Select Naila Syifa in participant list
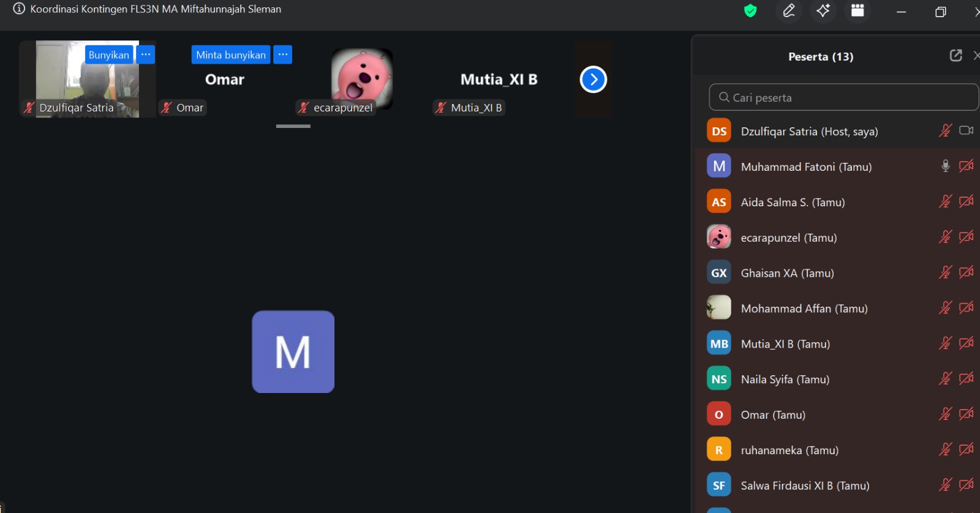This screenshot has width=980, height=513. tap(785, 380)
